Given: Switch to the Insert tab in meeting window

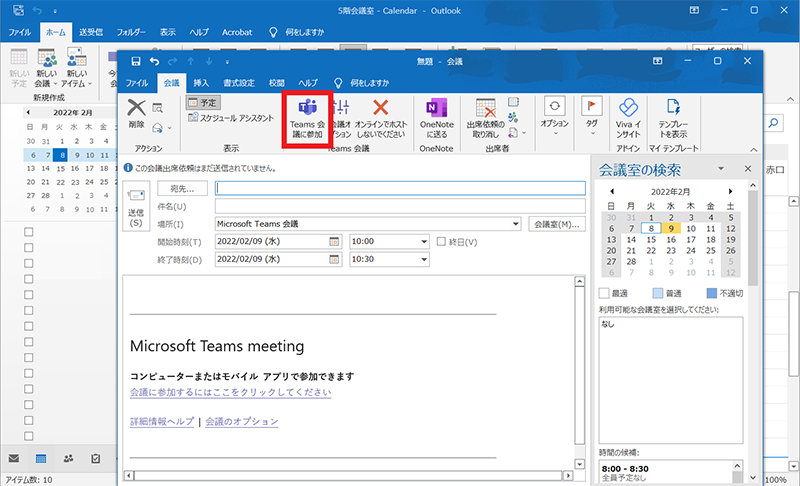Looking at the screenshot, I should click(201, 83).
